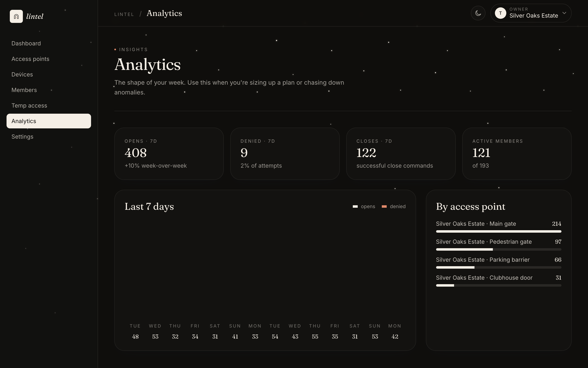The width and height of the screenshot is (588, 368).
Task: Click the white opens legend swatch
Action: point(355,206)
